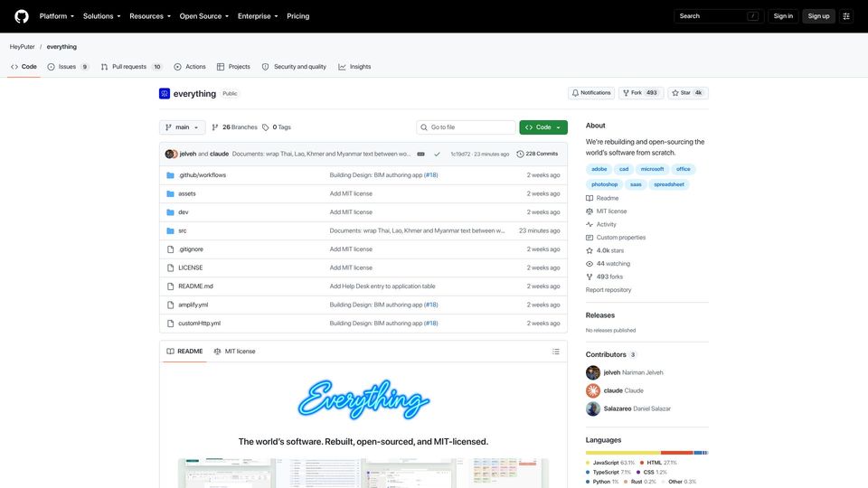Screen dimensions: 868x488
Task: Click the Sign up button
Action: point(818,16)
